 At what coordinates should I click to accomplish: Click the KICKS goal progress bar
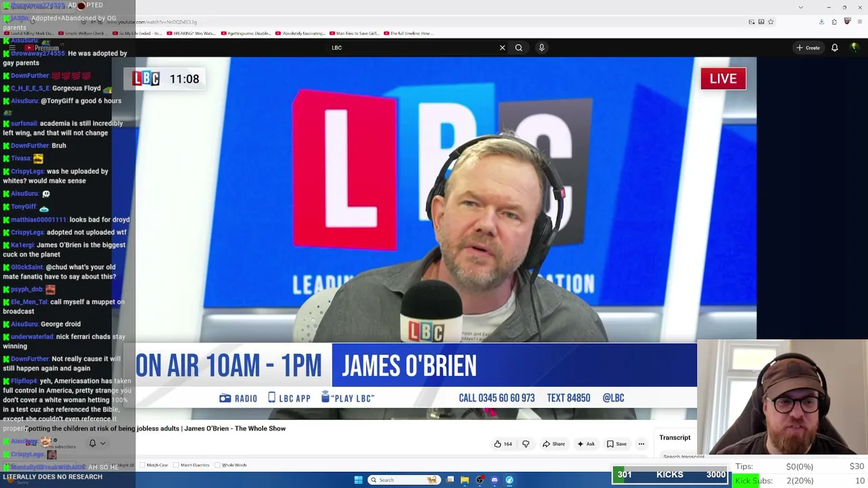pos(670,474)
